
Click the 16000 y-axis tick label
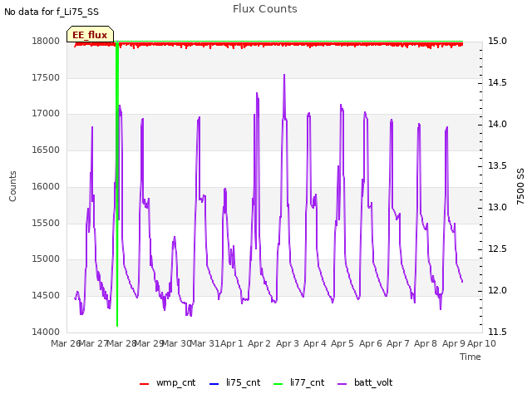click(x=46, y=186)
